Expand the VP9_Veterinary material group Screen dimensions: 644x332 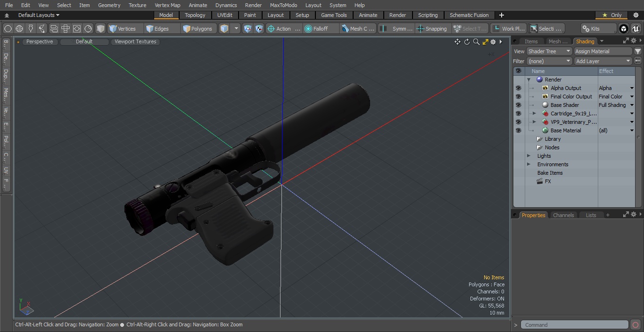(534, 122)
